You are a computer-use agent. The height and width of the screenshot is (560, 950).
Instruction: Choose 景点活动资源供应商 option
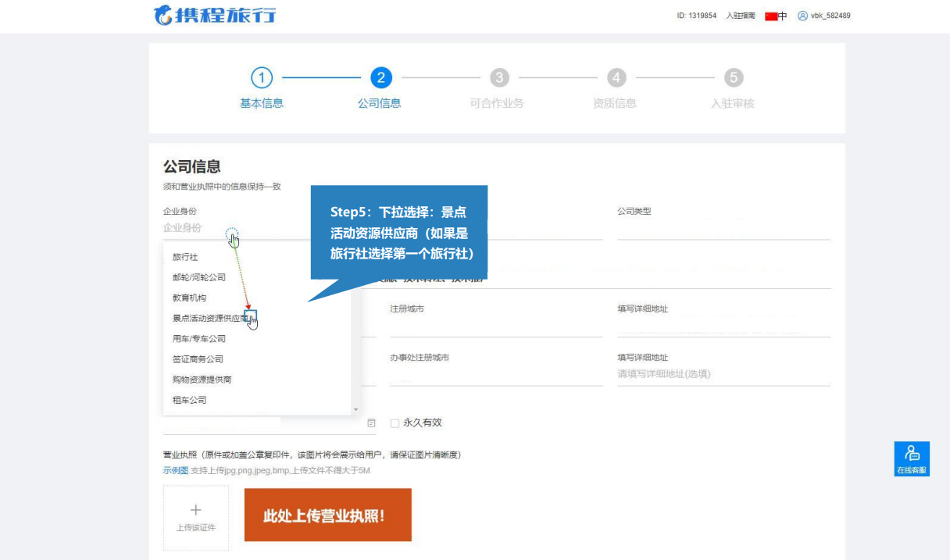coord(209,319)
